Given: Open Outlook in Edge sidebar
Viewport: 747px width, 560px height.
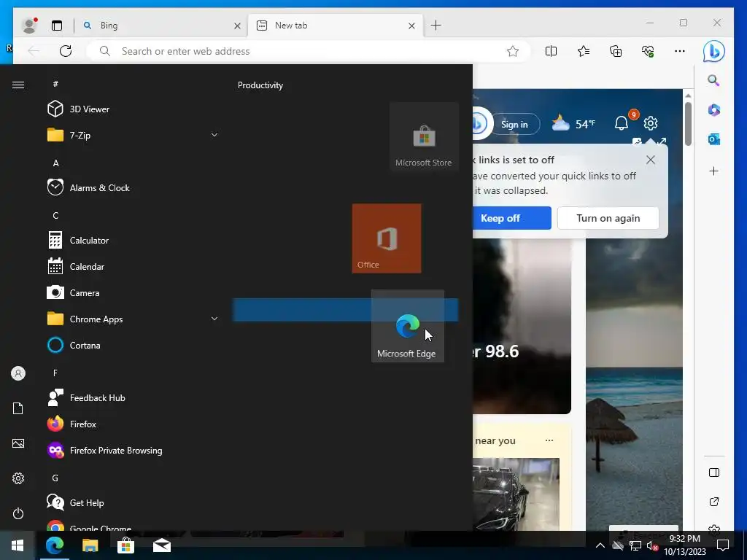Looking at the screenshot, I should click(x=713, y=139).
